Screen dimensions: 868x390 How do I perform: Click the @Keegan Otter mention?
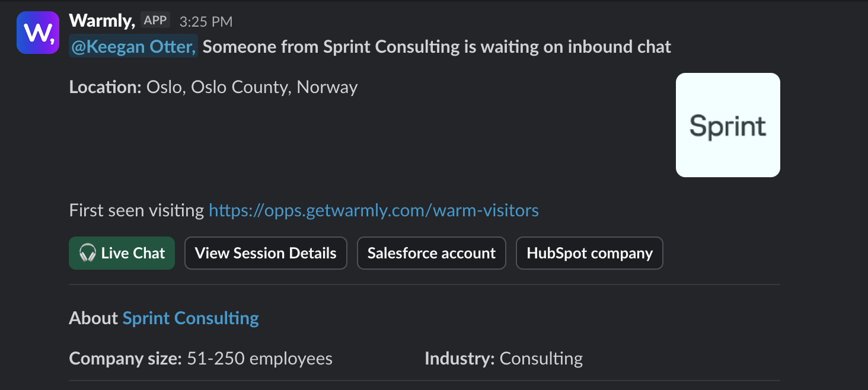click(132, 46)
